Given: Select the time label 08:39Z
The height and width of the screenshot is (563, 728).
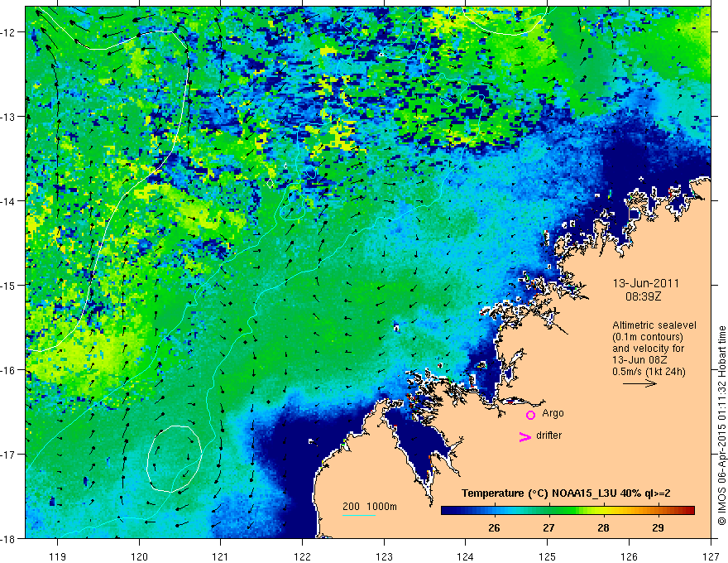Looking at the screenshot, I should click(x=643, y=296).
